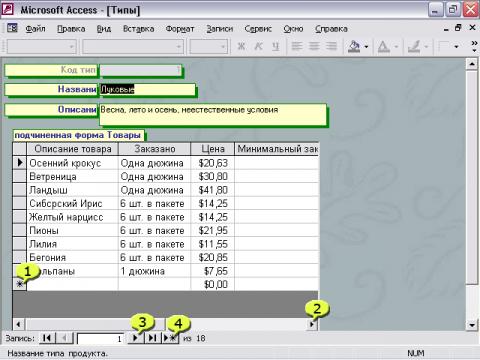Viewport: 480px width, 360px height.
Task: Open the Вставка menu
Action: (x=139, y=29)
